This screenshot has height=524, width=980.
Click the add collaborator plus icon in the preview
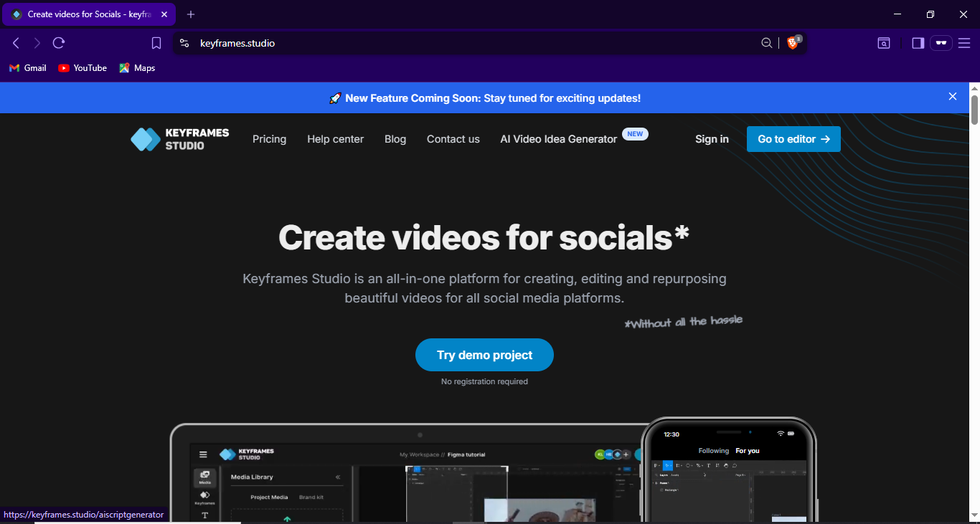pos(626,454)
